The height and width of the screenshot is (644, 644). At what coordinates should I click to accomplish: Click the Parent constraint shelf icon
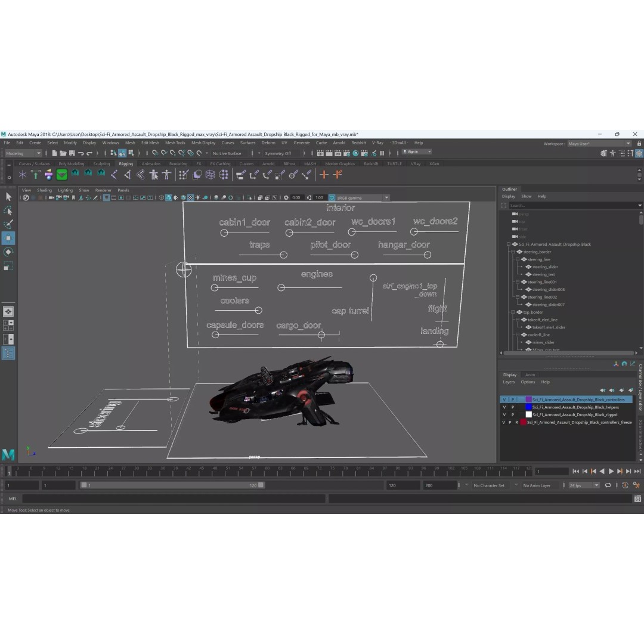click(x=240, y=175)
